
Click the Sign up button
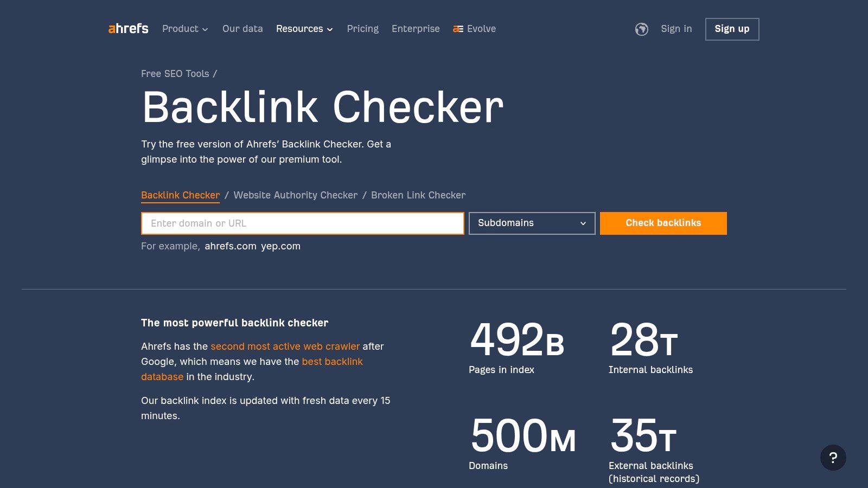click(x=732, y=29)
